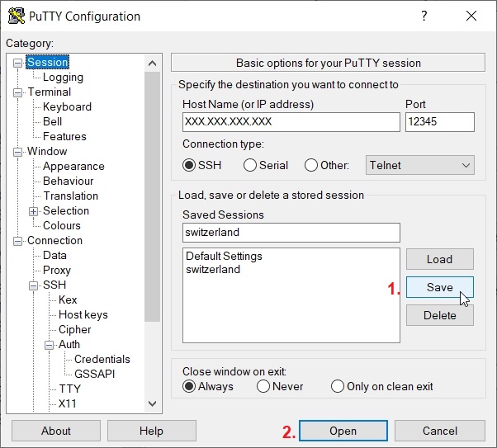Select Credentials under Auth

pyautogui.click(x=102, y=360)
